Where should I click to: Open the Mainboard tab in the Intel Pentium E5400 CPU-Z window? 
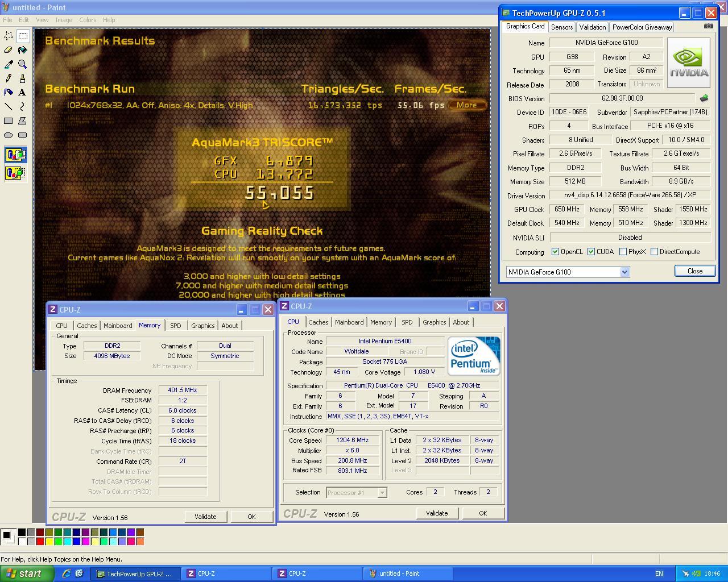pyautogui.click(x=349, y=322)
